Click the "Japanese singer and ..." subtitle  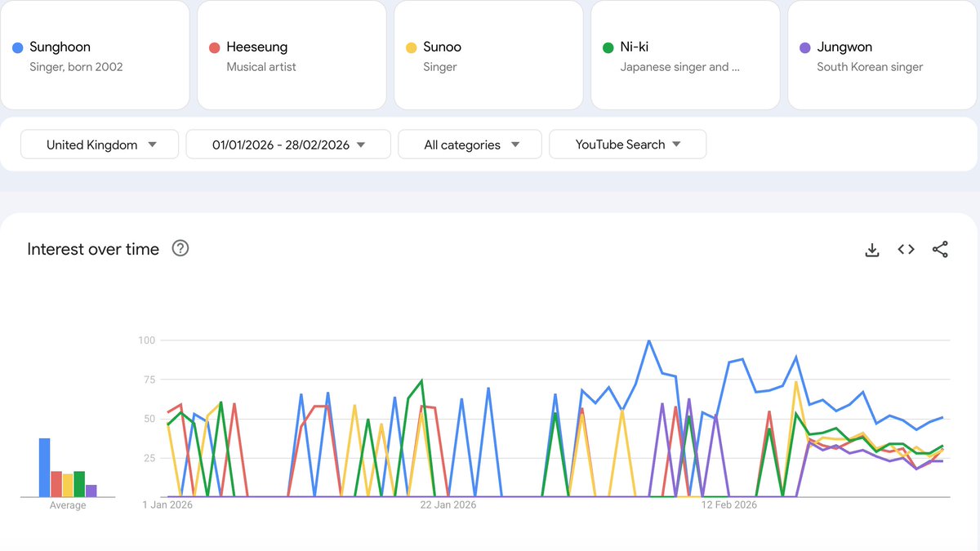pos(680,67)
